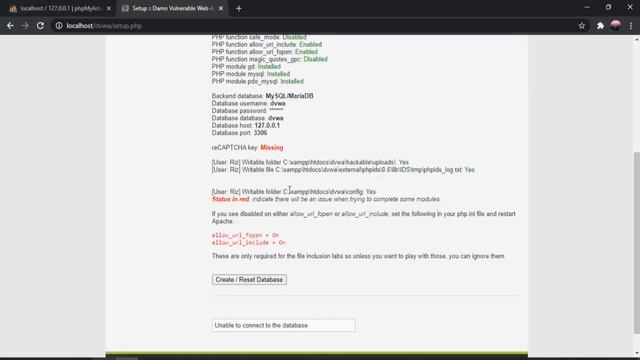Click the browser forward arrow
Image resolution: width=640 pixels, height=360 pixels.
(x=25, y=26)
